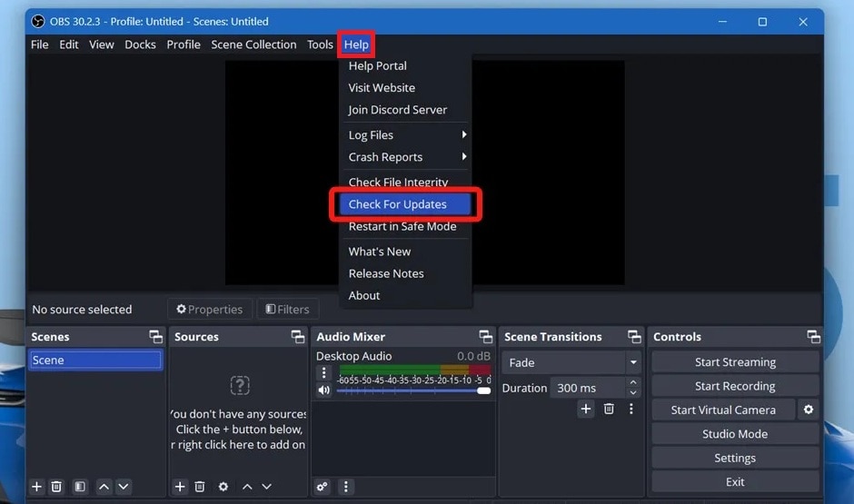Choose Restart in Safe Mode

click(x=406, y=226)
